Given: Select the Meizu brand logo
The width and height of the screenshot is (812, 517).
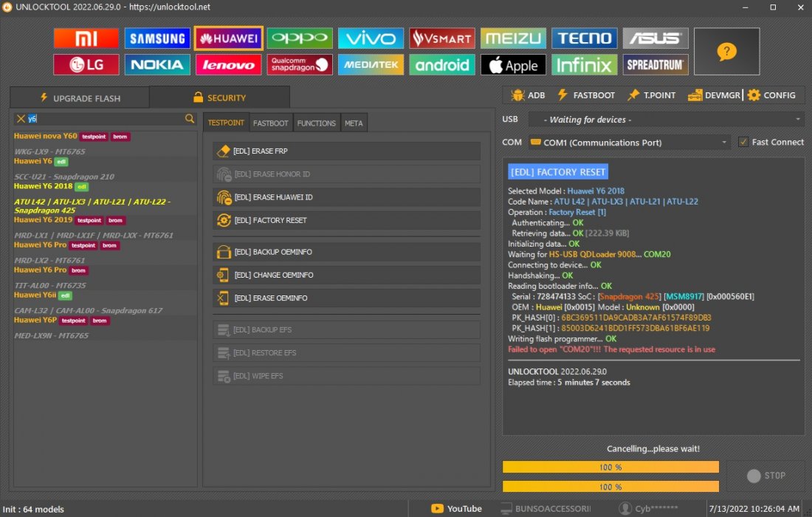Looking at the screenshot, I should pos(513,38).
